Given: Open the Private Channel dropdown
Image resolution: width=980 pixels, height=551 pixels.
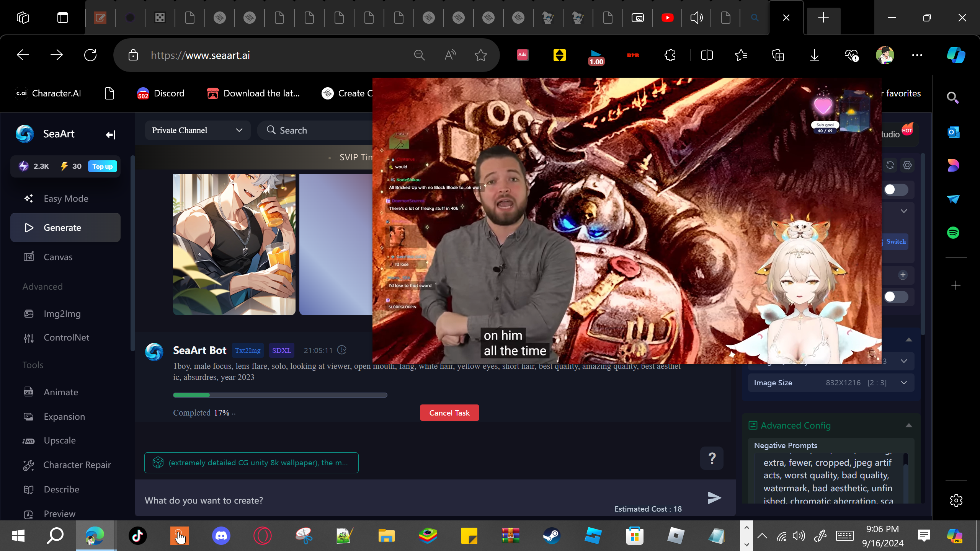Looking at the screenshot, I should tap(198, 130).
